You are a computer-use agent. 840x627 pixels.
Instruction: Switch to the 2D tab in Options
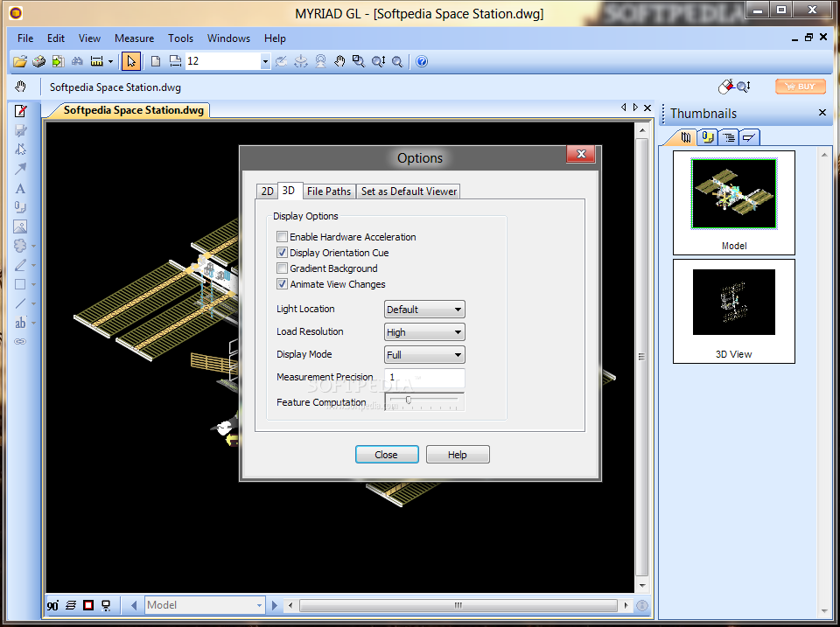(268, 192)
